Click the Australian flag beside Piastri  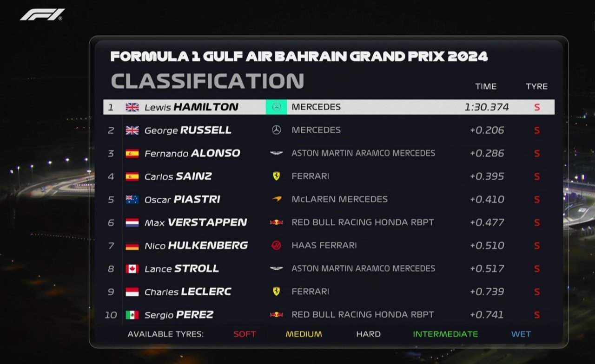132,200
